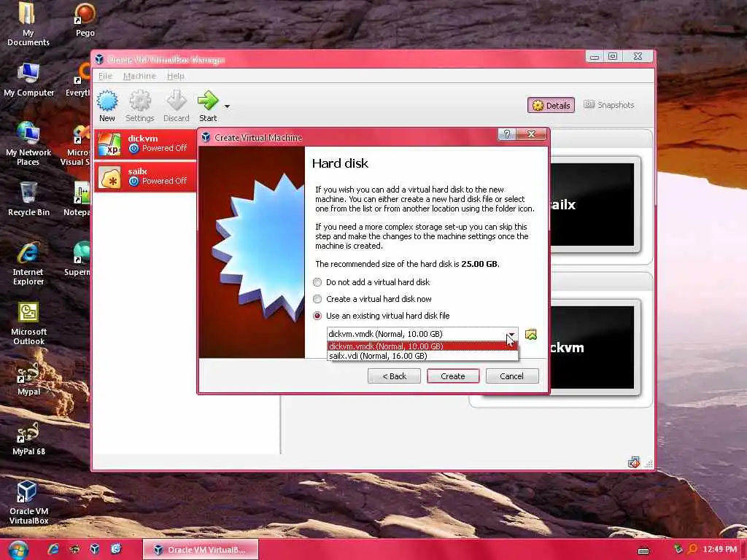Click the 12:49 PM clock
This screenshot has width=747, height=560.
coord(720,549)
